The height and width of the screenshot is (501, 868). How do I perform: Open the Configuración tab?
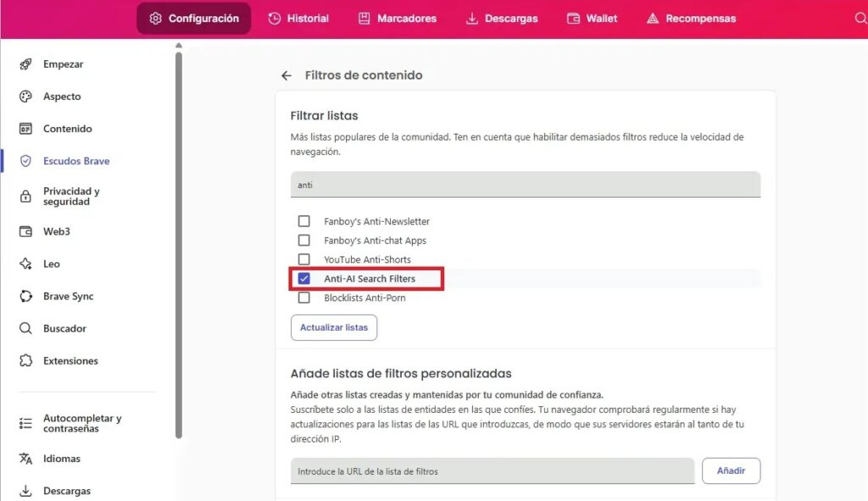194,19
